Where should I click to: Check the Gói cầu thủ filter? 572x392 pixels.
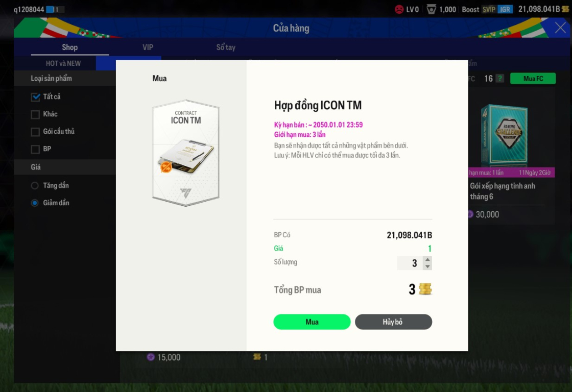35,132
